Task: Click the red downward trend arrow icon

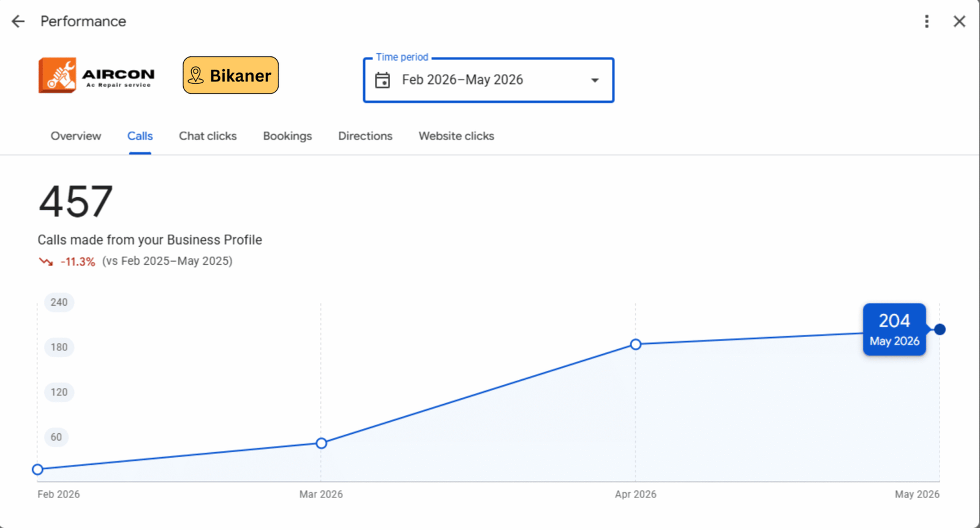Action: 46,262
